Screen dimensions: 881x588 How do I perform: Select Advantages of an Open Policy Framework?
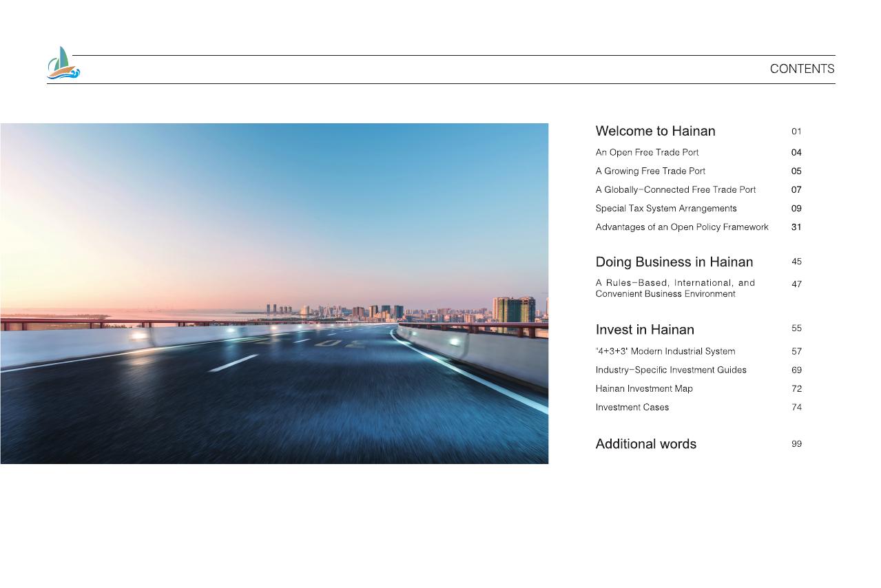[682, 227]
